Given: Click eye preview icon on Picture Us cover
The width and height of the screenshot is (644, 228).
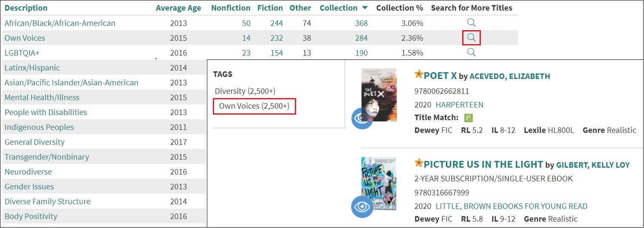Looking at the screenshot, I should pos(362,207).
